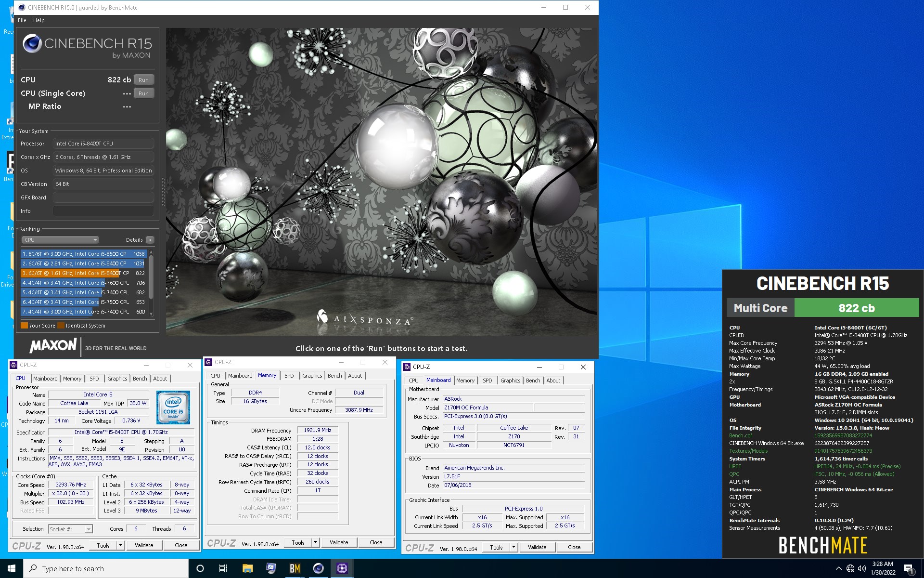Screen dimensions: 924x578
Task: Run the CPU Single Core test
Action: 143,93
